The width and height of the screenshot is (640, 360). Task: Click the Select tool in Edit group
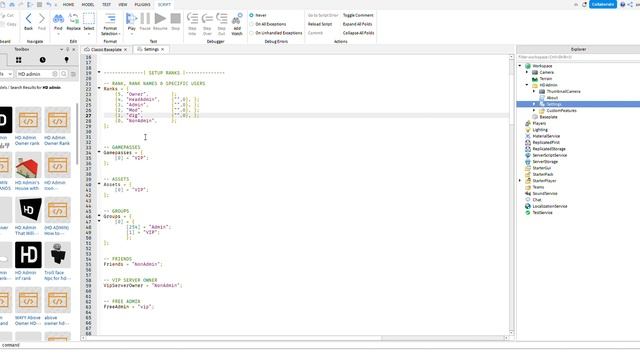[89, 19]
